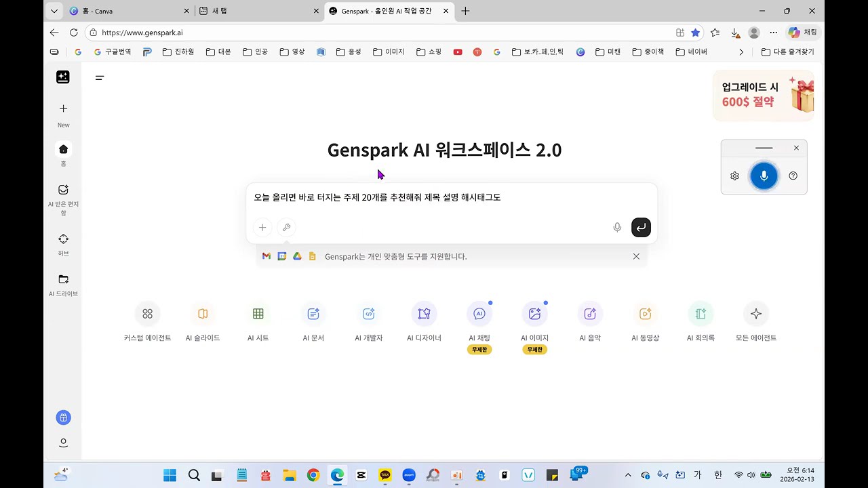This screenshot has width=868, height=488.
Task: Open the tools wrench button in the prompt box
Action: point(286,228)
